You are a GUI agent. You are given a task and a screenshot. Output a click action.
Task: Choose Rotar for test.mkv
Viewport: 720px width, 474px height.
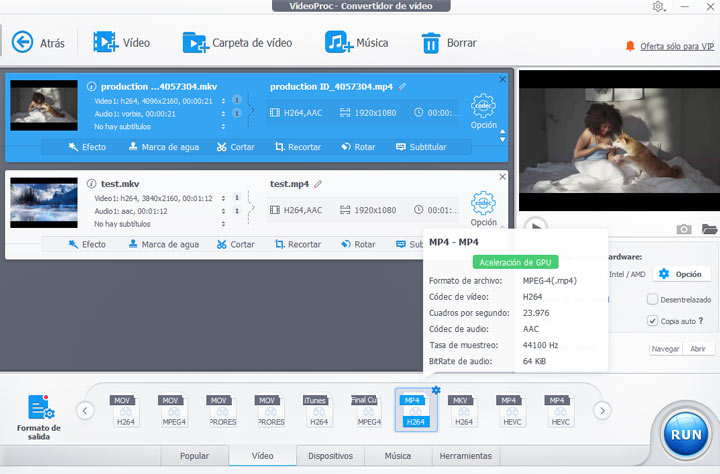[358, 244]
